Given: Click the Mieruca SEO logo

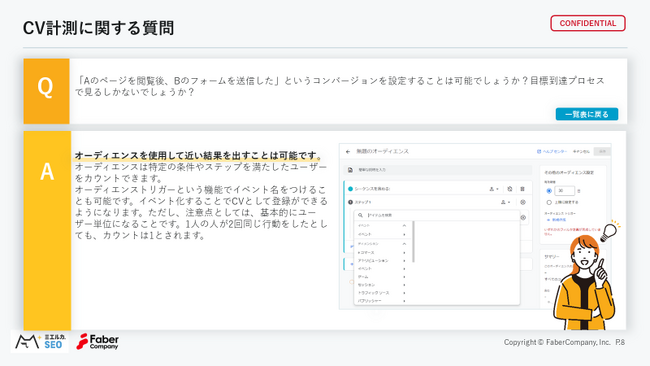Looking at the screenshot, I should [x=40, y=342].
